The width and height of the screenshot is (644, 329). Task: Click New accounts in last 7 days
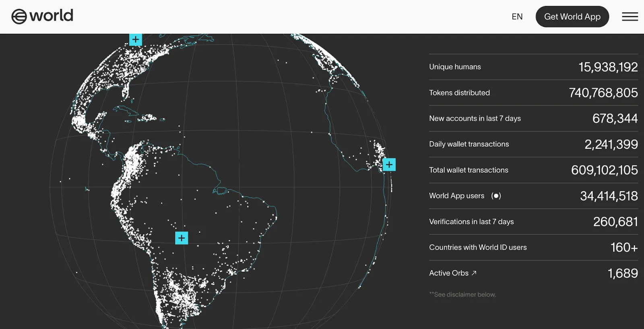tap(475, 118)
